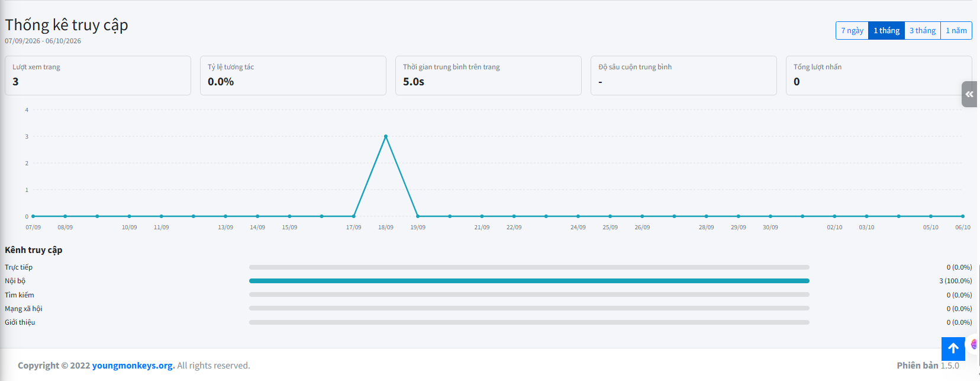Click the Tìm kiếm channel label
Image resolution: width=980 pixels, height=381 pixels.
[x=20, y=295]
